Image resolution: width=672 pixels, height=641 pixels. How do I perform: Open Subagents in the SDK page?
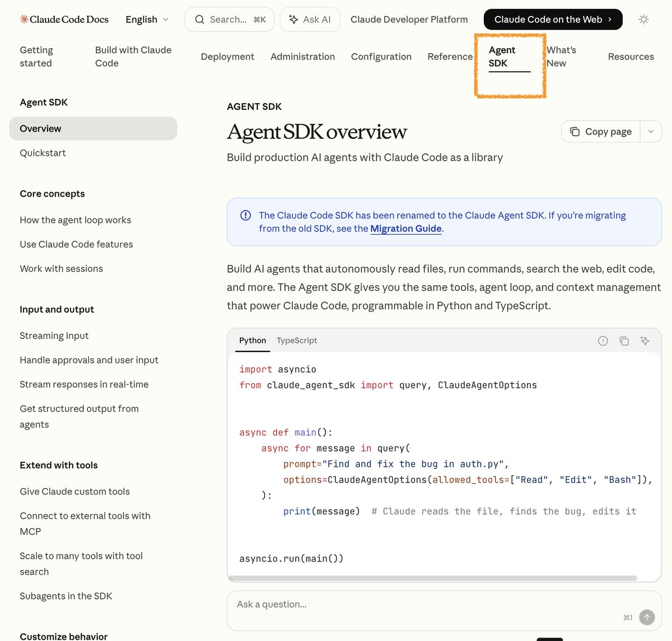(x=66, y=596)
